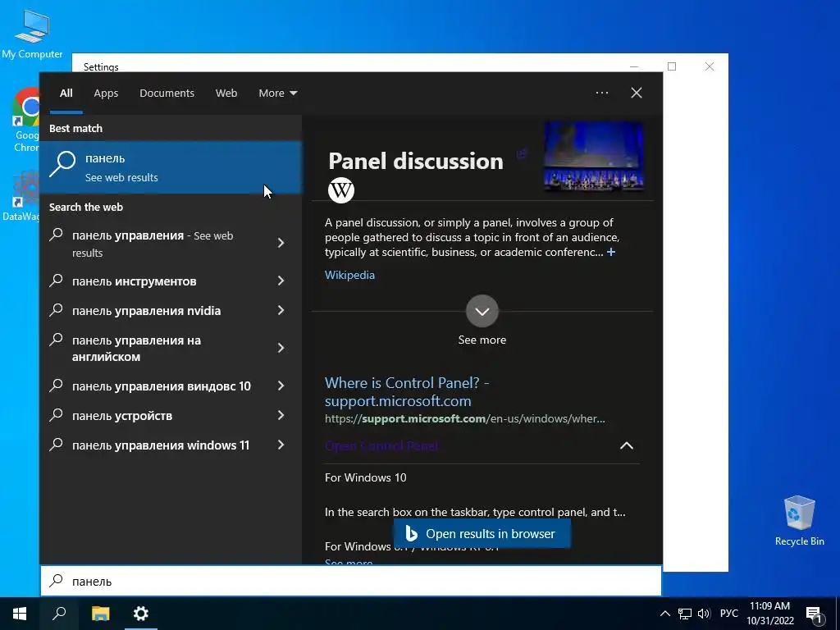Switch keyboard language РУС indicator
840x630 pixels.
(728, 614)
